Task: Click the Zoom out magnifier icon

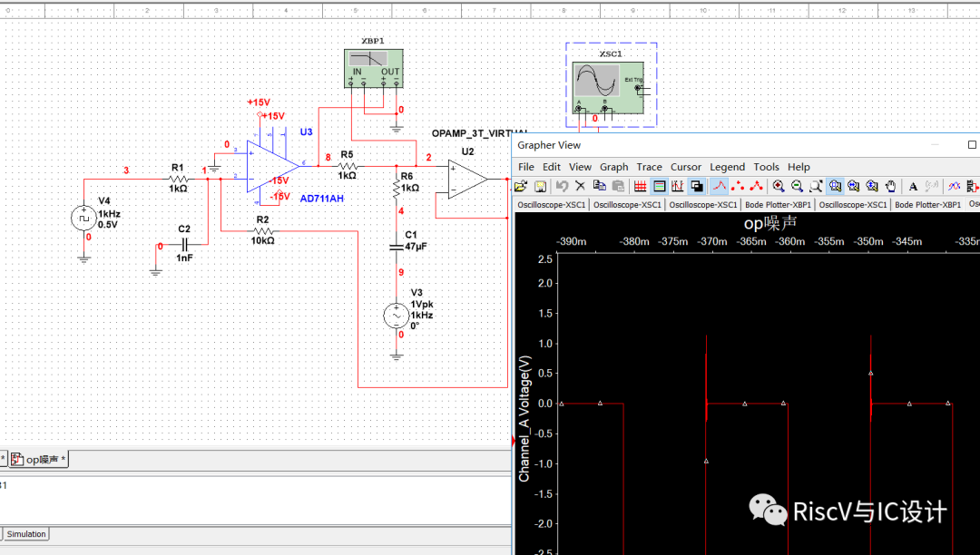Action: pos(797,186)
